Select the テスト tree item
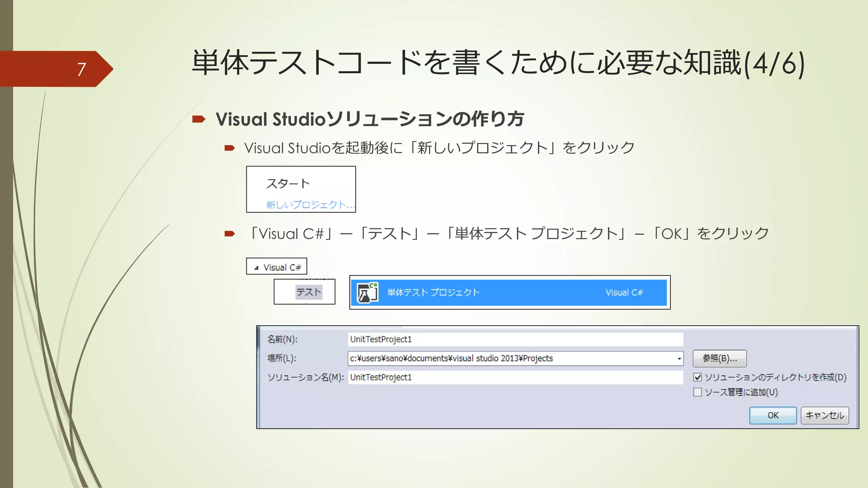Screen dimensions: 868x488 [x=309, y=292]
